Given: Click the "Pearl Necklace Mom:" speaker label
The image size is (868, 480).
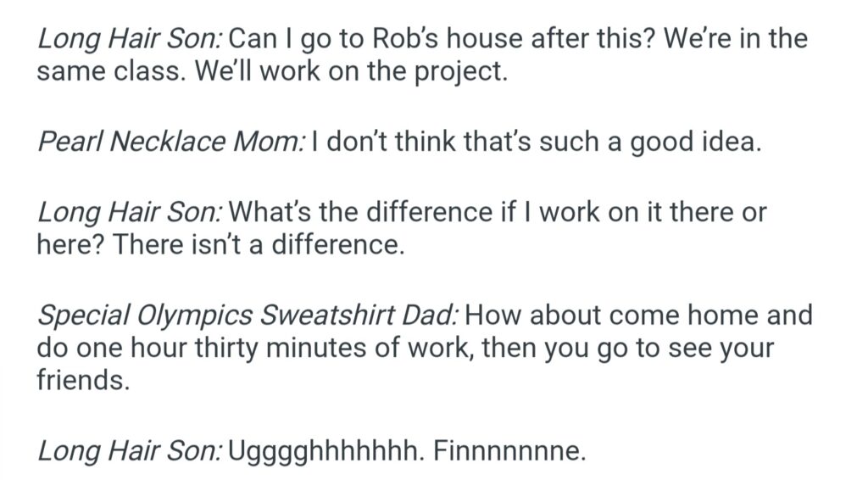Looking at the screenshot, I should [x=170, y=141].
